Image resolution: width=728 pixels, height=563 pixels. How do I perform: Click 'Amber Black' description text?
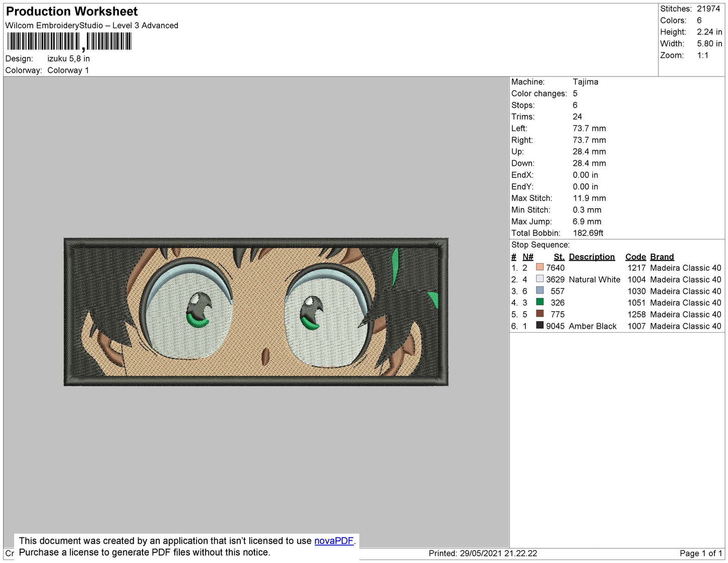coord(592,327)
